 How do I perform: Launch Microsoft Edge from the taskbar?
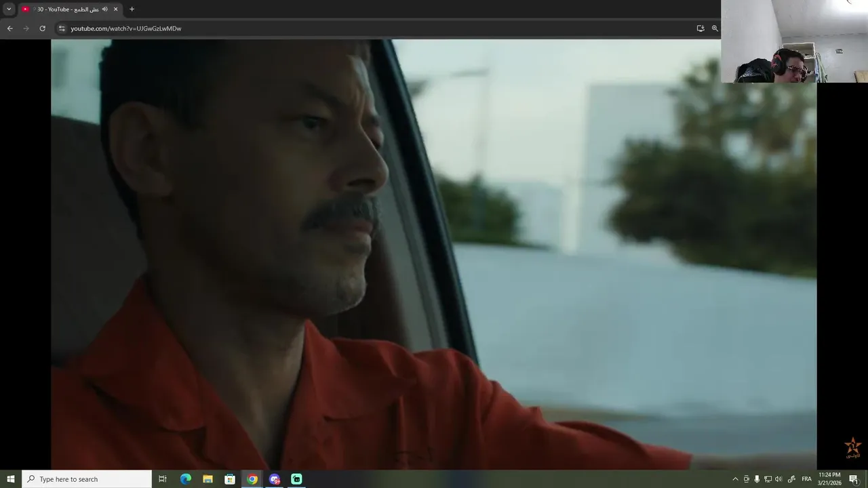(185, 479)
